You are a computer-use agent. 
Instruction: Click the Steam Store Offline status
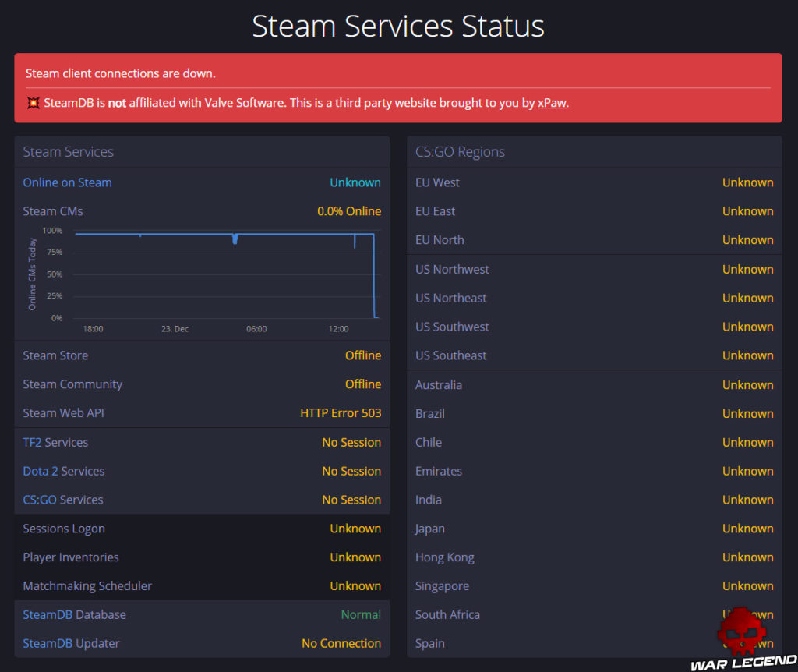pos(363,355)
